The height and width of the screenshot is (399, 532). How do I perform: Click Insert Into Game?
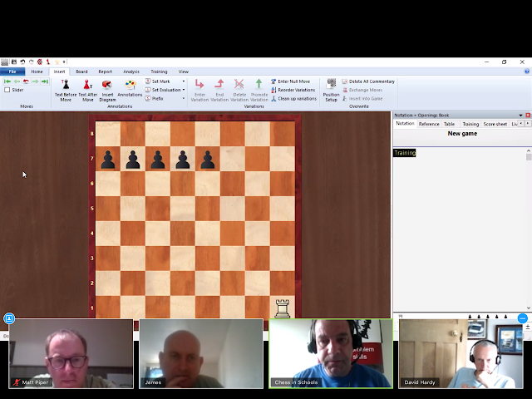pyautogui.click(x=362, y=98)
